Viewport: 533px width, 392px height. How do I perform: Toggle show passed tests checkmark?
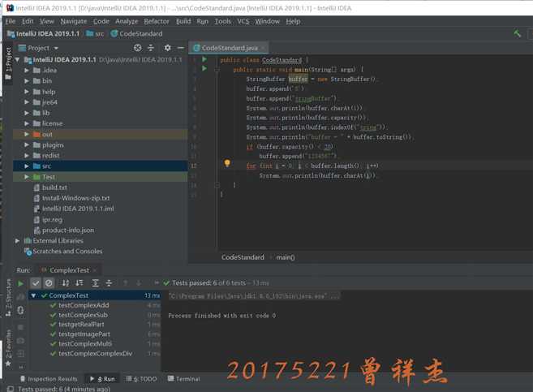[x=36, y=283]
